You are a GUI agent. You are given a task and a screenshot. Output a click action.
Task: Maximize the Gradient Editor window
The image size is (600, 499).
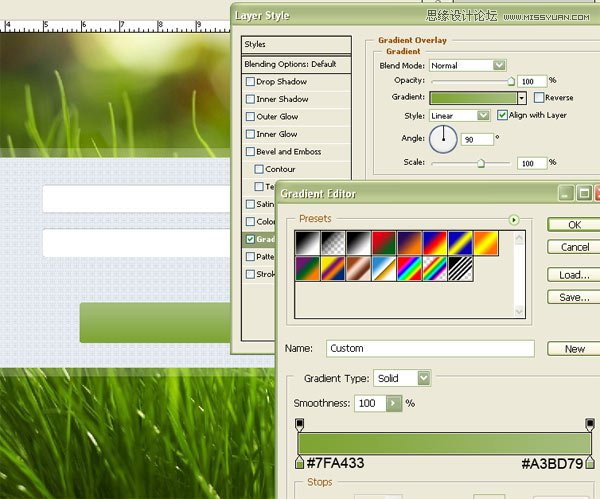(584, 193)
